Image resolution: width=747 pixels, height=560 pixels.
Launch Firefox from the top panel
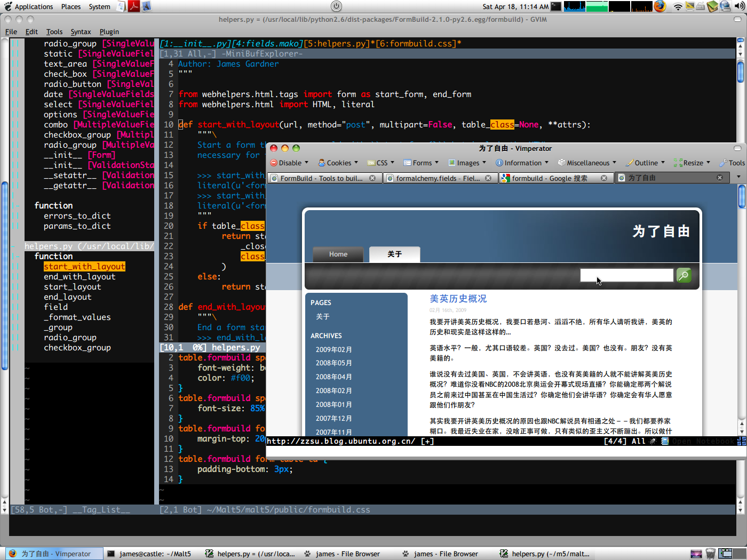660,6
